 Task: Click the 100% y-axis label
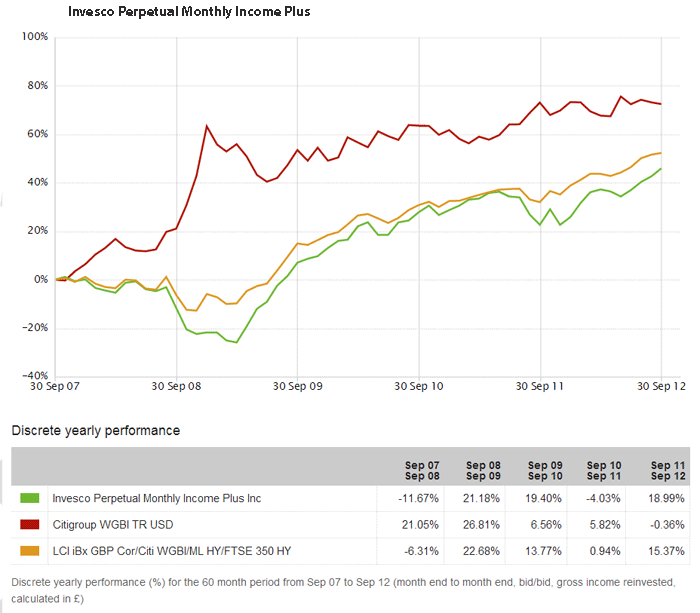click(35, 37)
